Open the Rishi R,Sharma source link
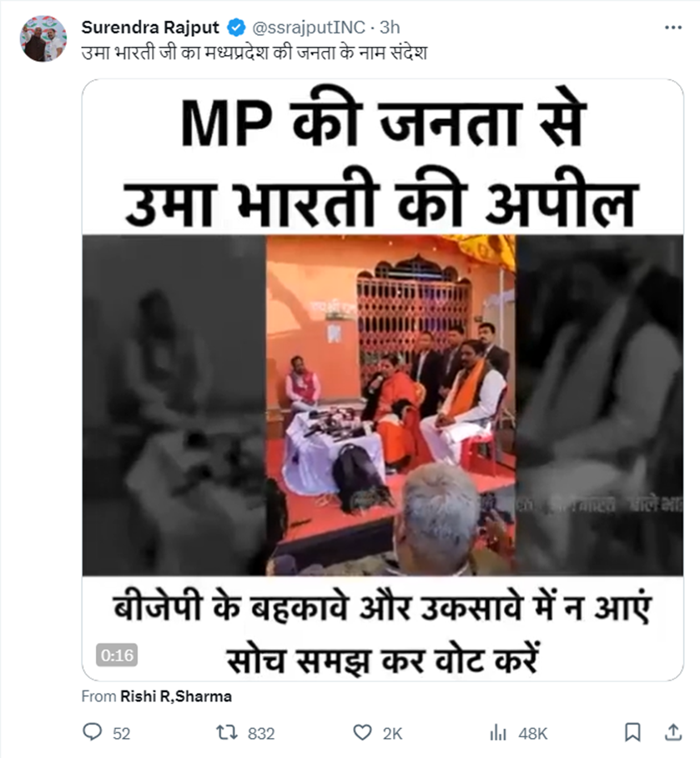700x758 pixels. (x=175, y=696)
